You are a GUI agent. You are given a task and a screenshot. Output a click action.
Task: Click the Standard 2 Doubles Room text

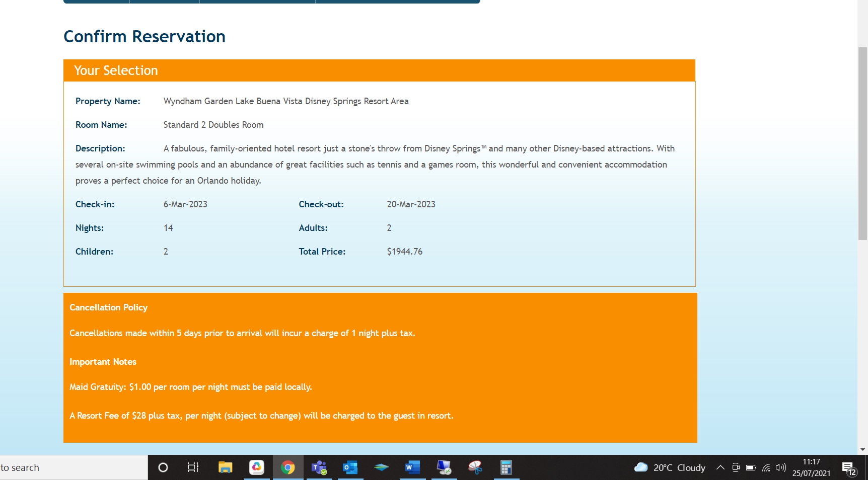click(x=213, y=125)
